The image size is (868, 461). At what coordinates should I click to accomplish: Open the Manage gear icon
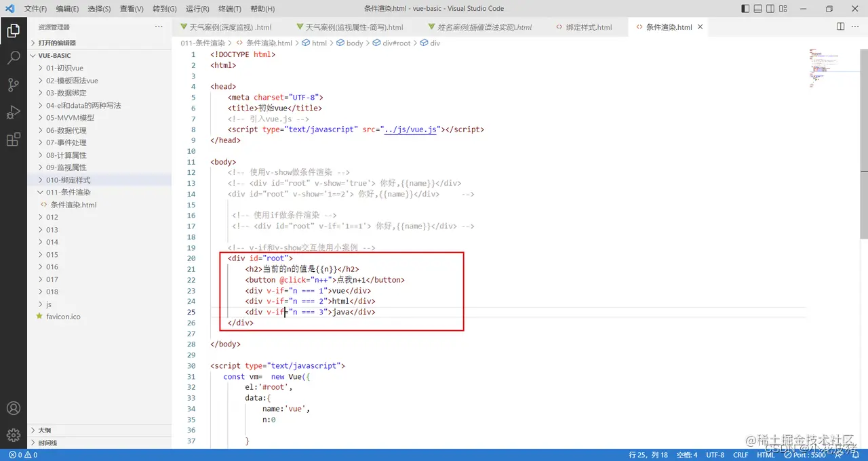click(x=13, y=435)
